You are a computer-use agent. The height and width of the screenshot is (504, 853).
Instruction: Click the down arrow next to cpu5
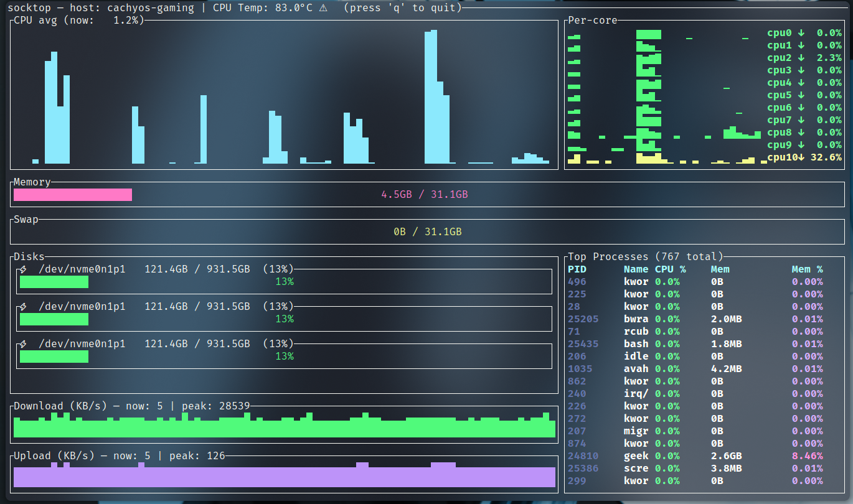801,95
